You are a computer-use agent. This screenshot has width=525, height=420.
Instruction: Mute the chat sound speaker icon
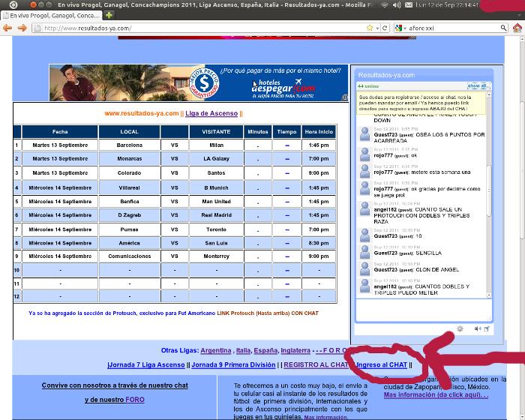[477, 328]
